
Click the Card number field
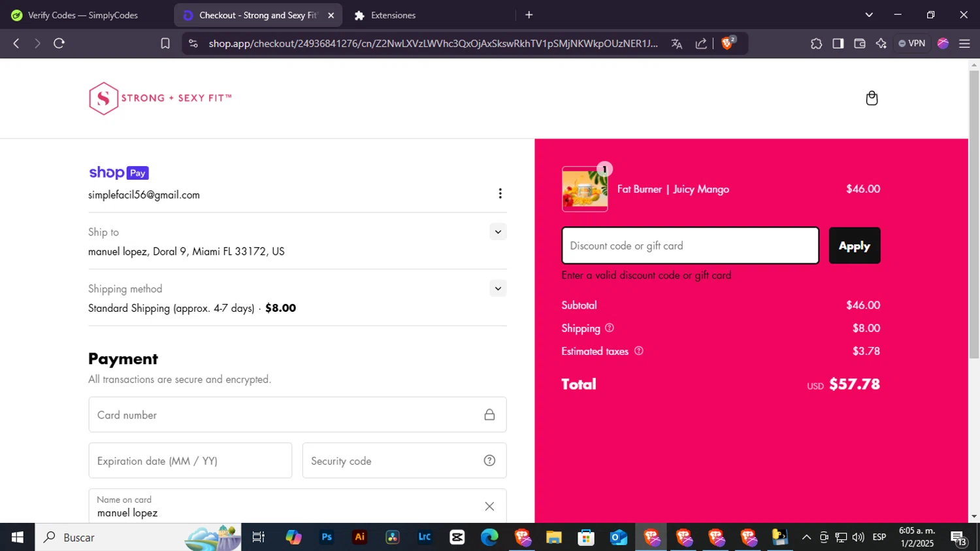point(297,414)
